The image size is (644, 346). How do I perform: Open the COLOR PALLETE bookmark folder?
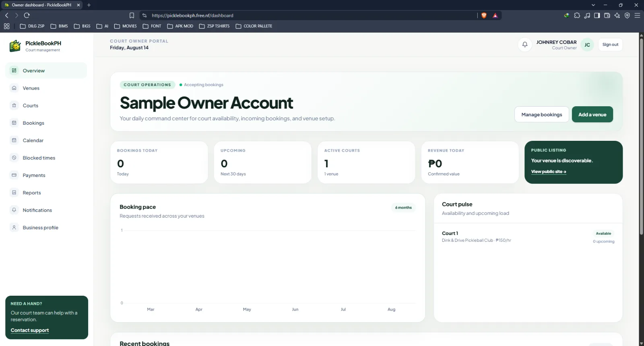[x=254, y=26]
